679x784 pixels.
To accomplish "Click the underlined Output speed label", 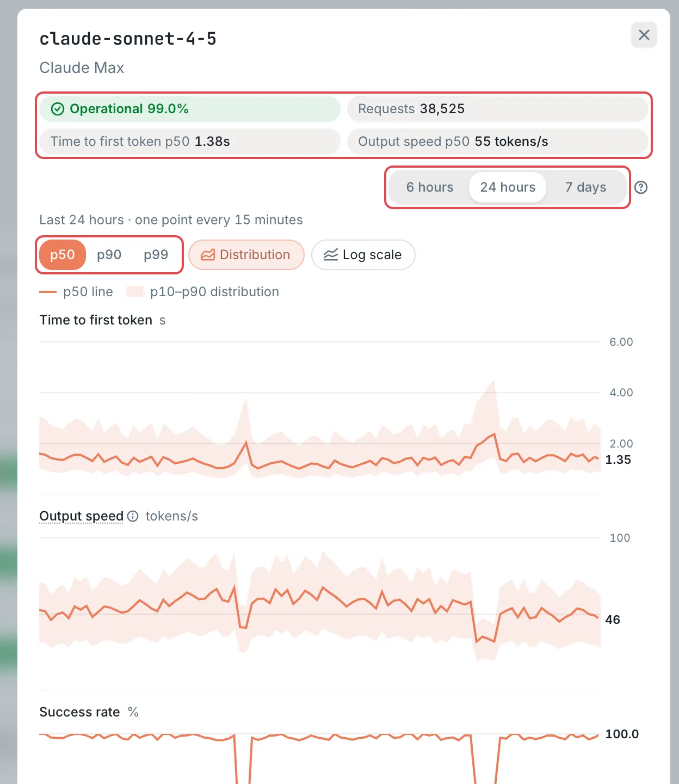I will [82, 516].
